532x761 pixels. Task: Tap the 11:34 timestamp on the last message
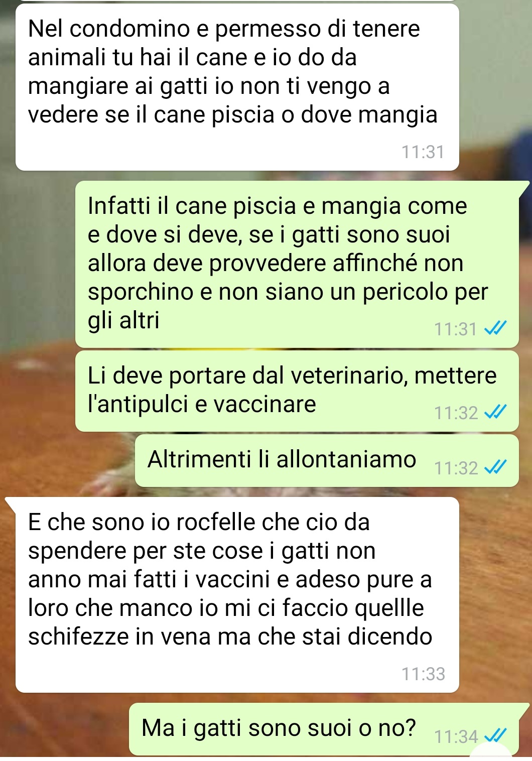click(x=456, y=736)
